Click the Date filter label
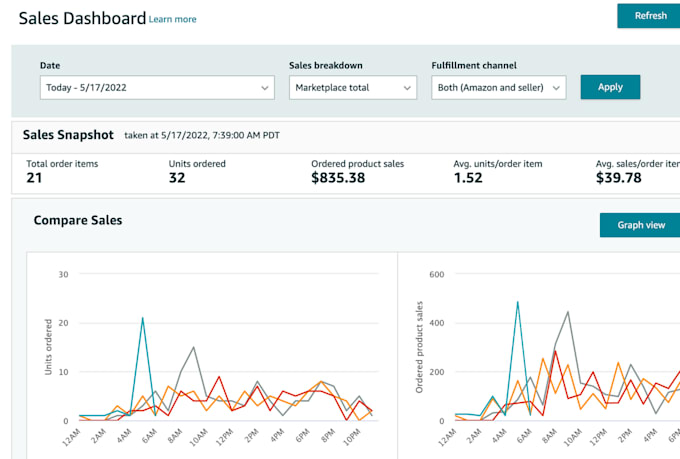Screen dimensions: 680x459 click(50, 66)
